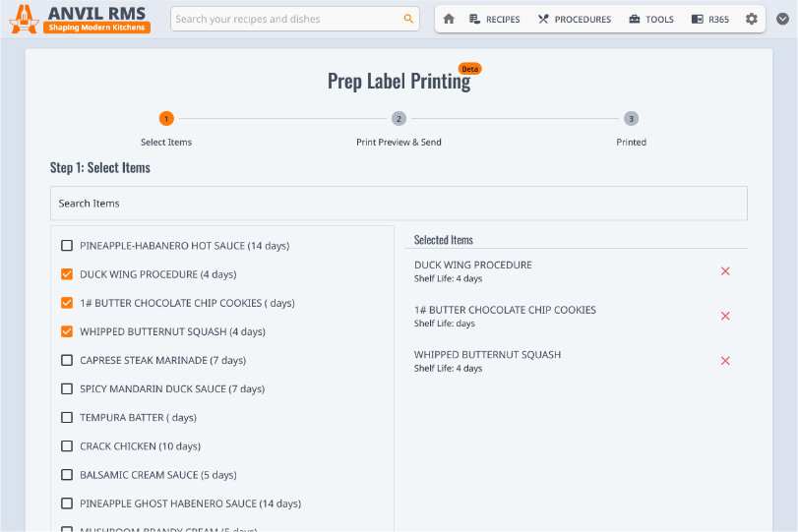798x532 pixels.
Task: Click the Search Items field
Action: click(x=399, y=204)
